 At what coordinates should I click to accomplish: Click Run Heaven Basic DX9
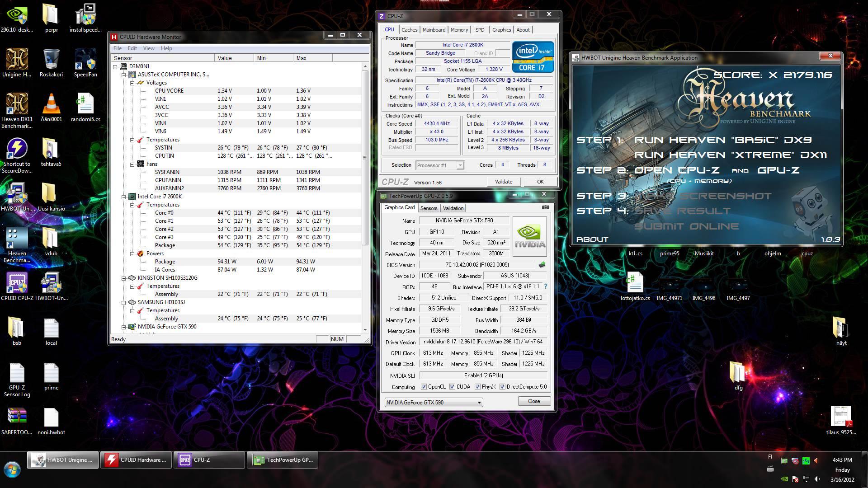pos(723,140)
